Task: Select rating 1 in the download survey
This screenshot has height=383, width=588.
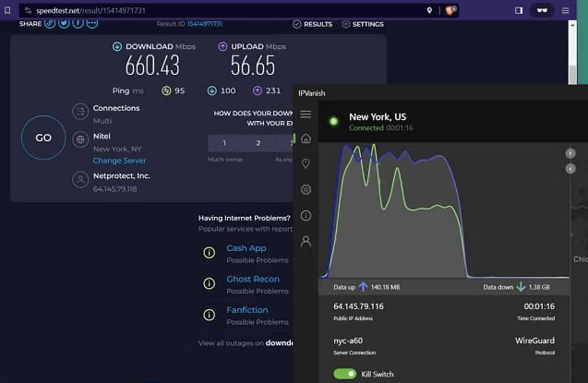Action: pyautogui.click(x=224, y=143)
